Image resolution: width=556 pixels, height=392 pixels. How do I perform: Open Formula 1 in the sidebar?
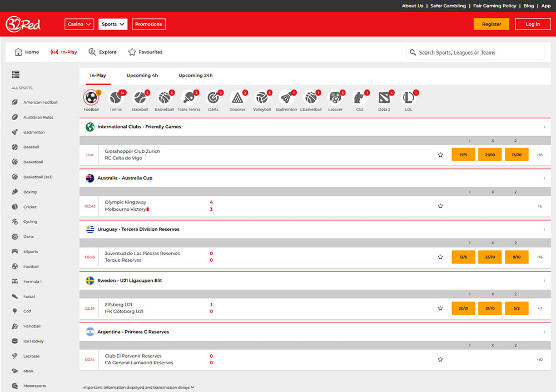tap(27, 281)
